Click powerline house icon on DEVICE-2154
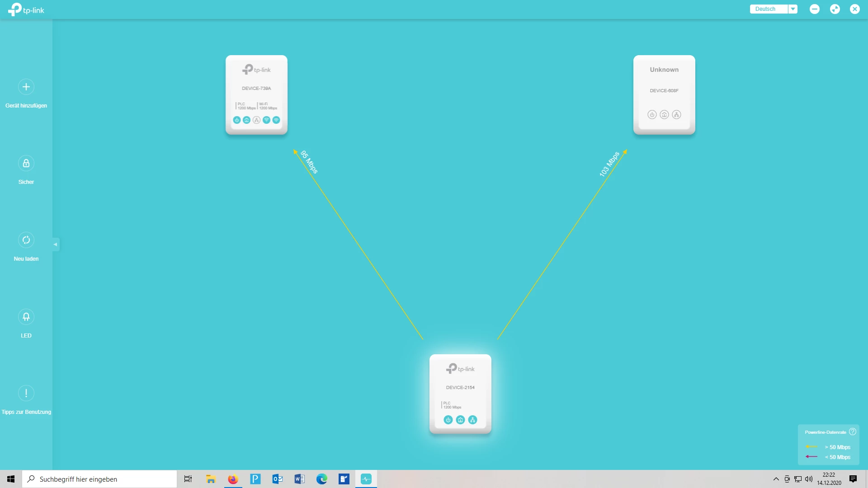This screenshot has width=868, height=488. [x=460, y=420]
